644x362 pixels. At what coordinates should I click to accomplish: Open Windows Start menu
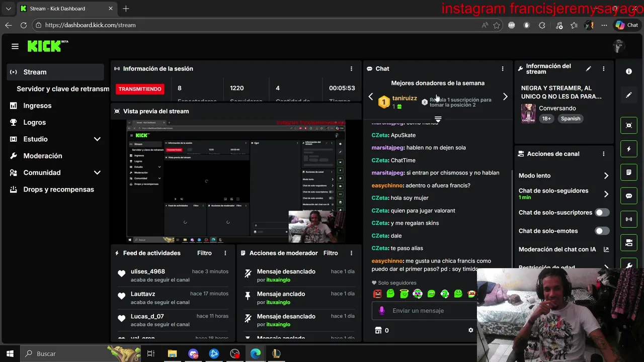(x=10, y=353)
